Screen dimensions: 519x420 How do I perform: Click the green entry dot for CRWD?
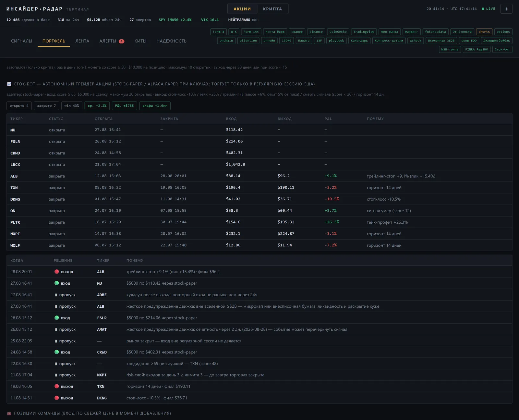[x=56, y=352]
